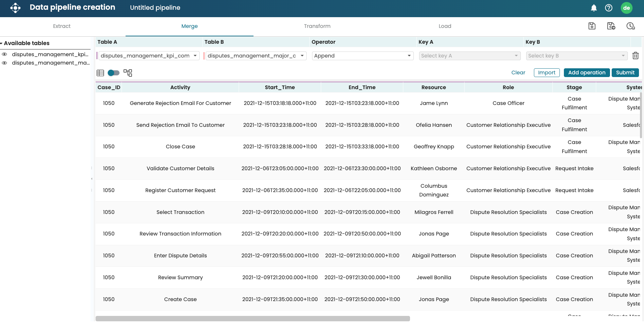This screenshot has height=324, width=644.
Task: Toggle visibility of disputes_management_kpi table
Action: click(x=5, y=55)
